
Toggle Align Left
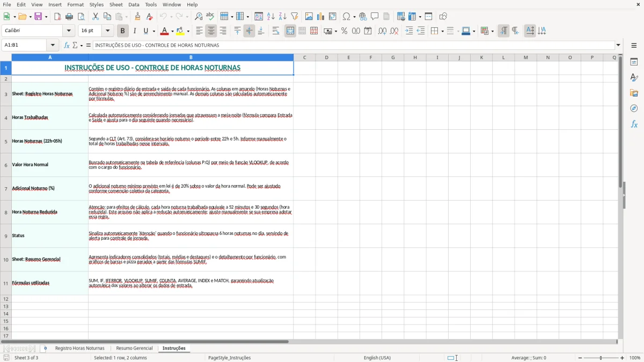pyautogui.click(x=199, y=31)
